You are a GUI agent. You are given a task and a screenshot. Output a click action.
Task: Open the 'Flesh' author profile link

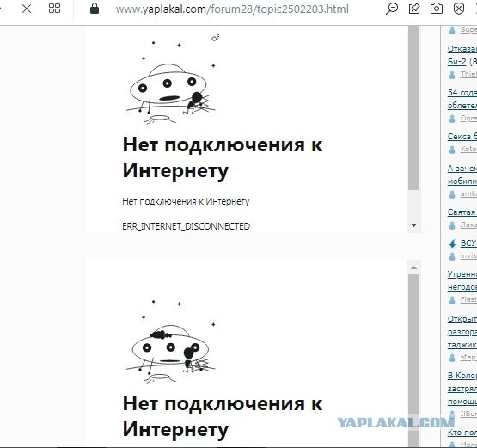[x=468, y=299]
